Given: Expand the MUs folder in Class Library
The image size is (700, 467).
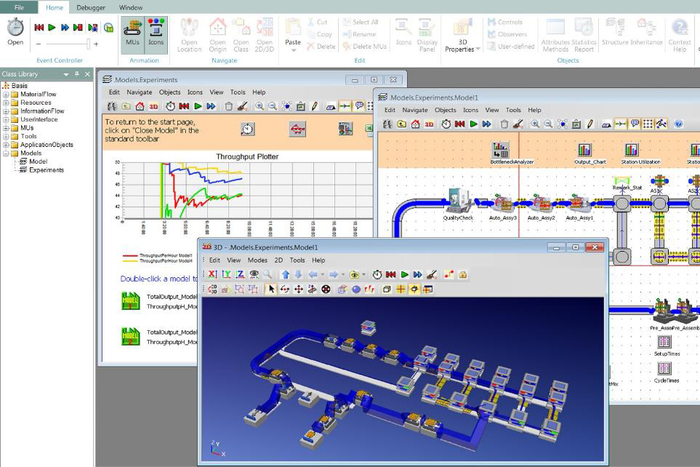Looking at the screenshot, I should pos(6,128).
